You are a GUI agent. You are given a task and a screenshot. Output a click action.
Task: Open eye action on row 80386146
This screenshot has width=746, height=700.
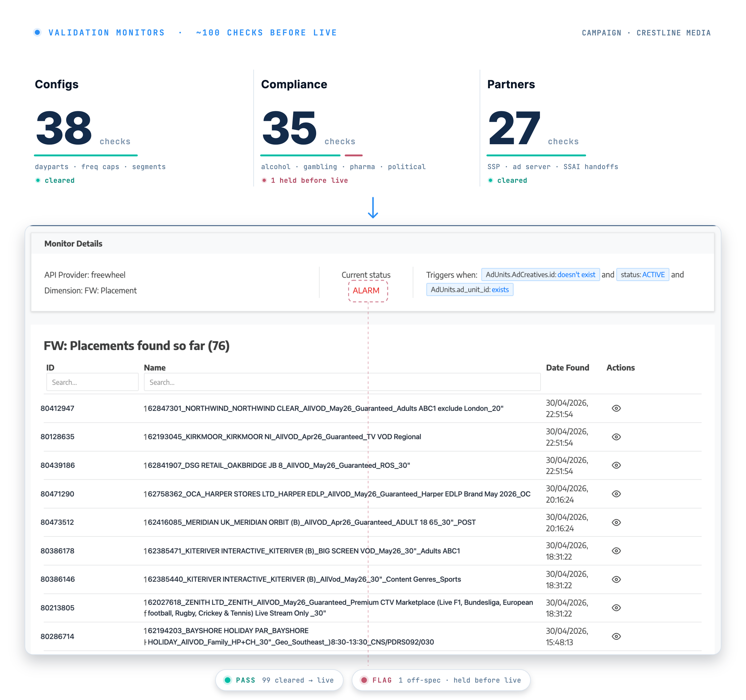click(616, 579)
